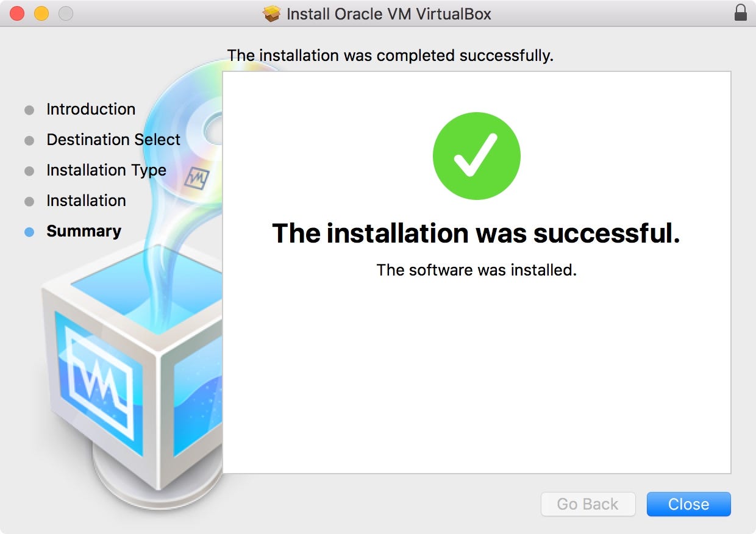Image resolution: width=756 pixels, height=534 pixels.
Task: Click the green success checkmark icon
Action: pos(477,155)
